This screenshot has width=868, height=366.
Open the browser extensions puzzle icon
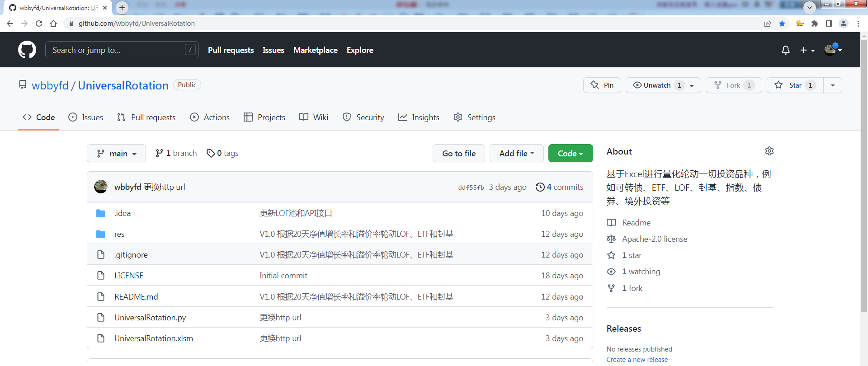(x=815, y=23)
